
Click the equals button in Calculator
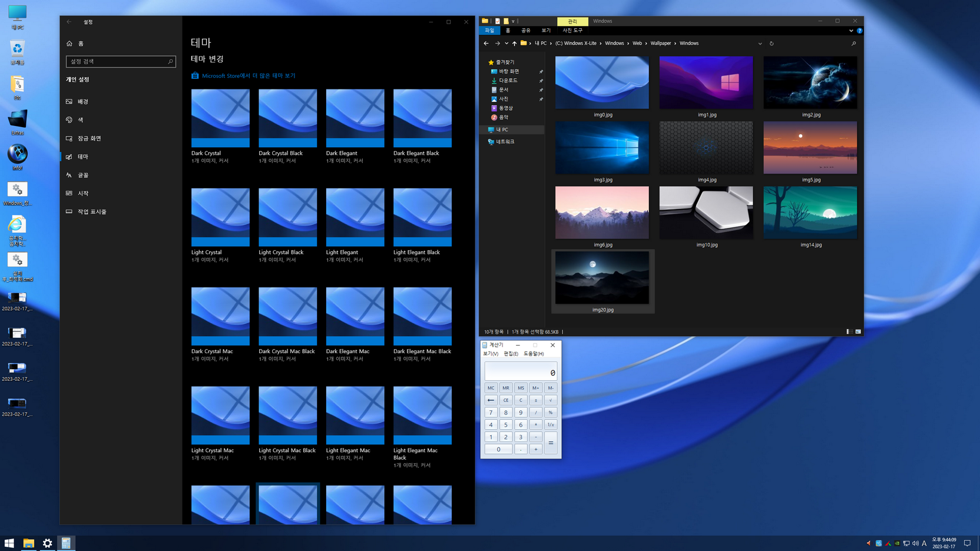pyautogui.click(x=551, y=443)
